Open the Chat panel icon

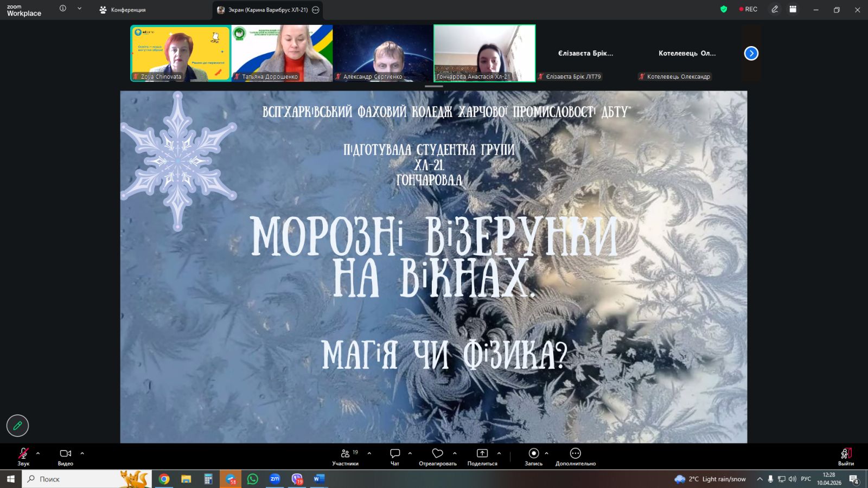pyautogui.click(x=395, y=454)
